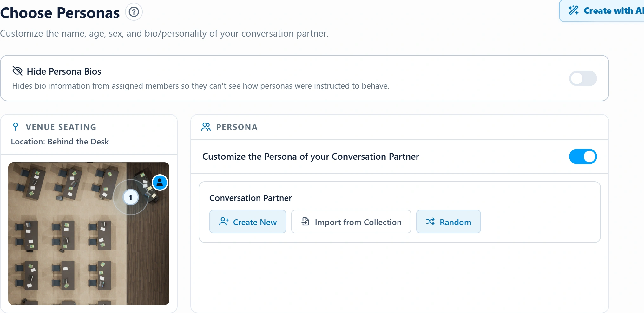Select seat marker number 1 on the map
Viewport: 644px width, 313px height.
[130, 197]
